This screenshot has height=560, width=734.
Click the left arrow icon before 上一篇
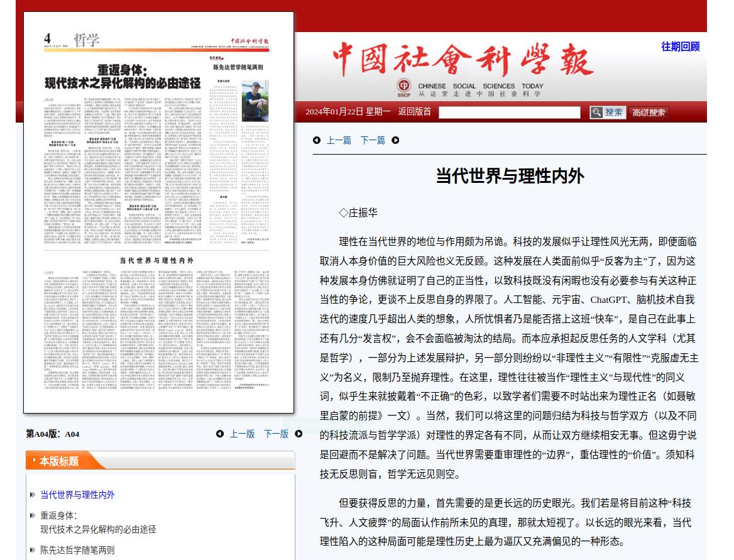tap(317, 140)
